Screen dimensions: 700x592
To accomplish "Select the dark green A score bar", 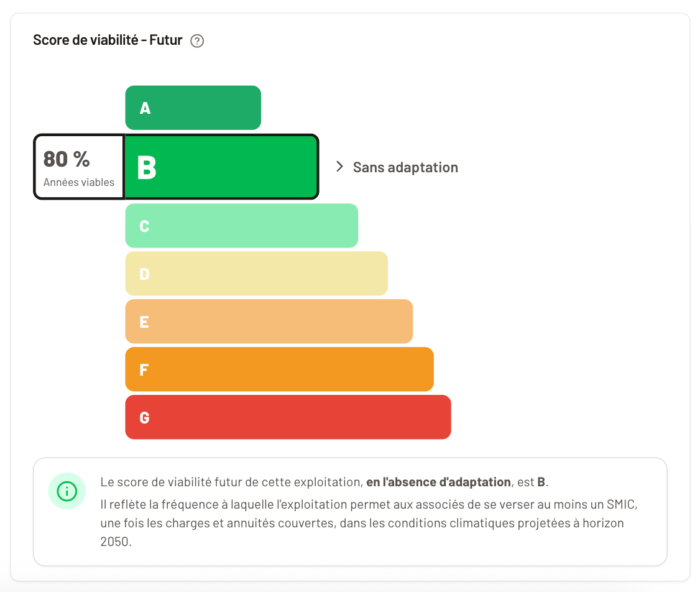I will (x=193, y=108).
